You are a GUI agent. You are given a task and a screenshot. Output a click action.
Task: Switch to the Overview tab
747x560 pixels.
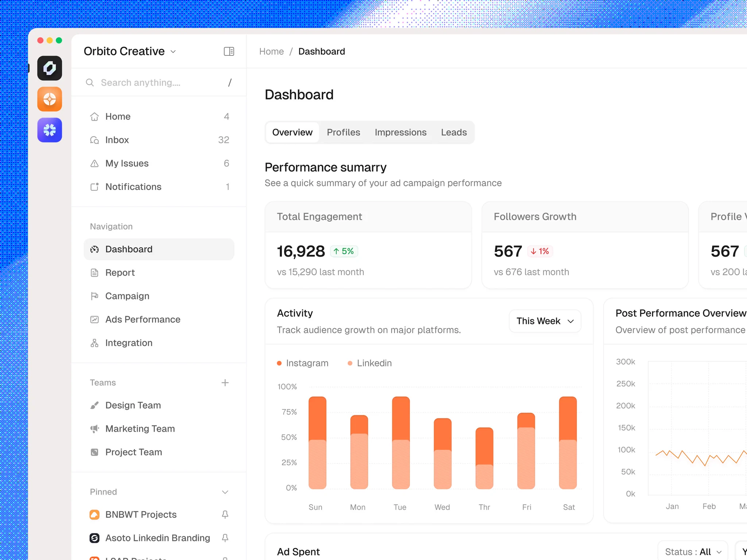click(x=292, y=132)
